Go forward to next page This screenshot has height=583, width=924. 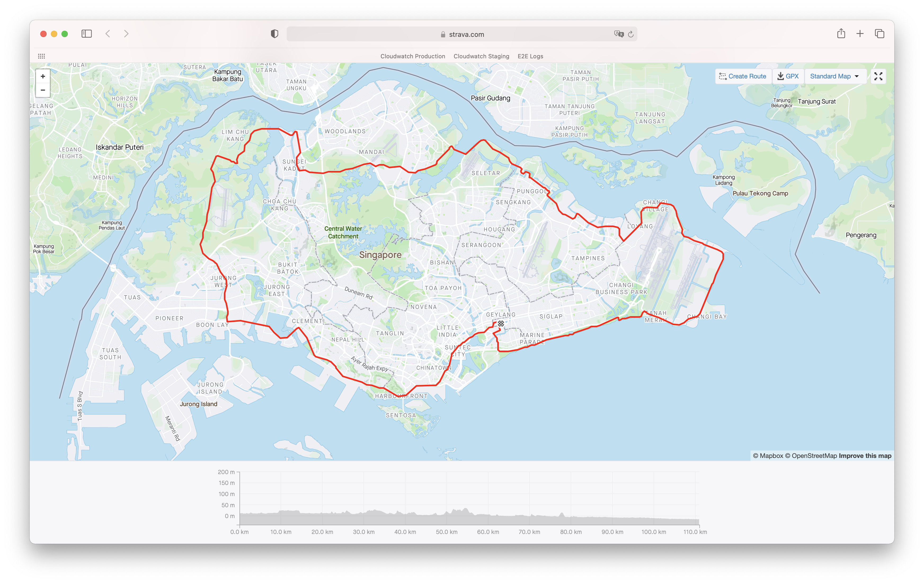126,34
